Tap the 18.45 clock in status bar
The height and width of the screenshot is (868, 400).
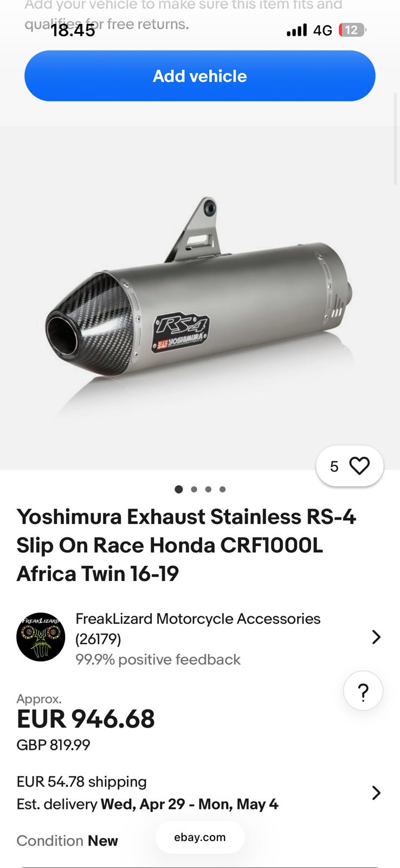[73, 30]
